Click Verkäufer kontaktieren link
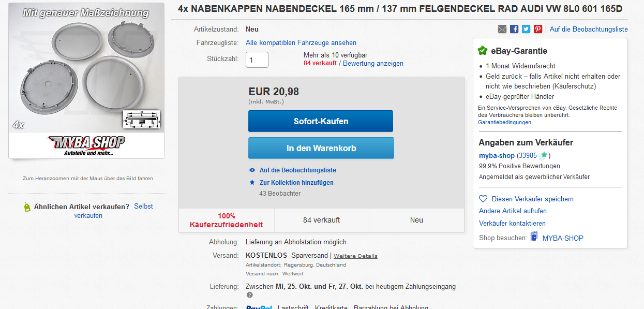 click(512, 223)
